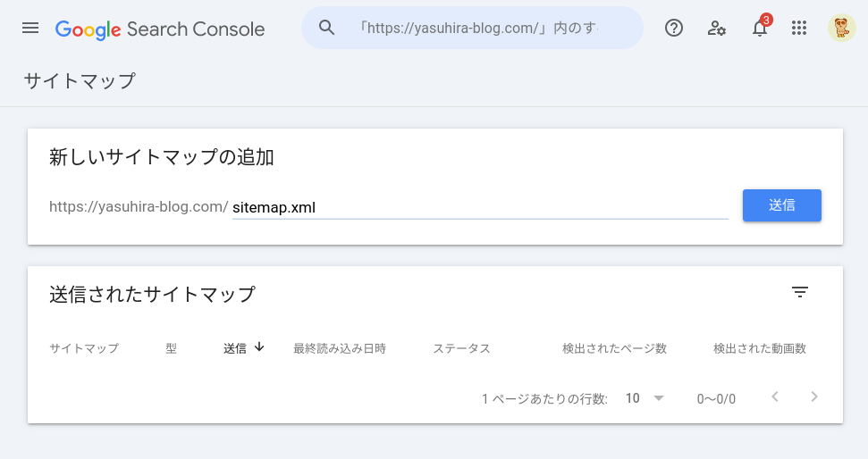Go to previous page arrow
This screenshot has height=459, width=868.
coord(775,396)
